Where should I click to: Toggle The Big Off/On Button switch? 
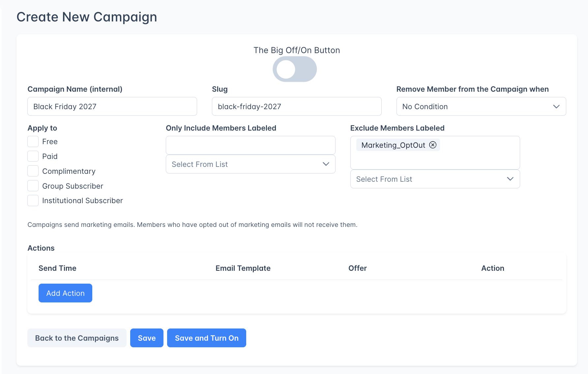pos(295,69)
